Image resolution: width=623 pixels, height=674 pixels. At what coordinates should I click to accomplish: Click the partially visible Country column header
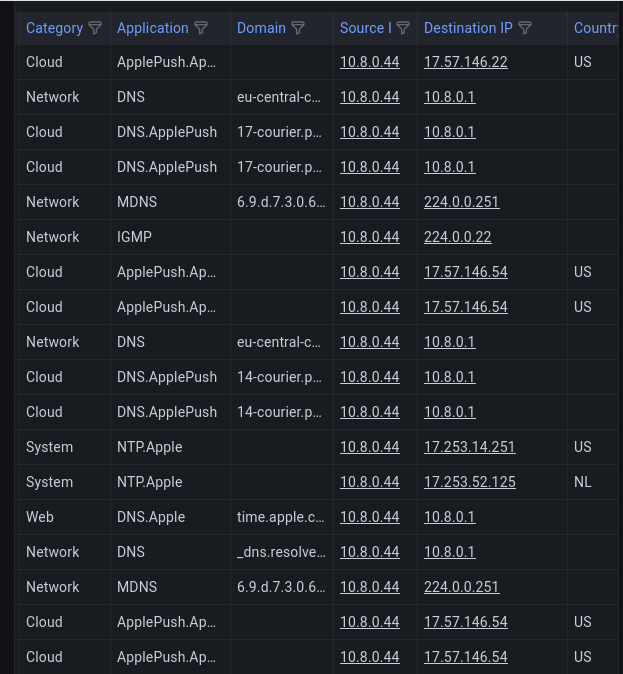pyautogui.click(x=595, y=28)
